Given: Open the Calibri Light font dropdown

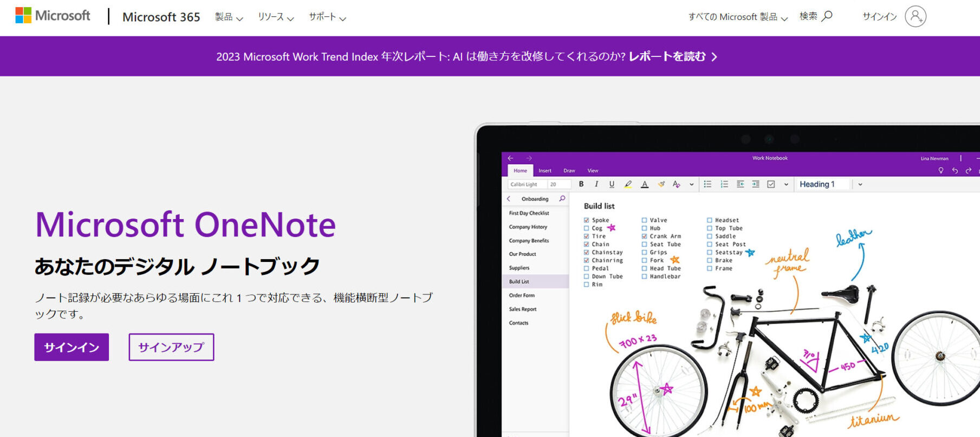Looking at the screenshot, I should [528, 184].
